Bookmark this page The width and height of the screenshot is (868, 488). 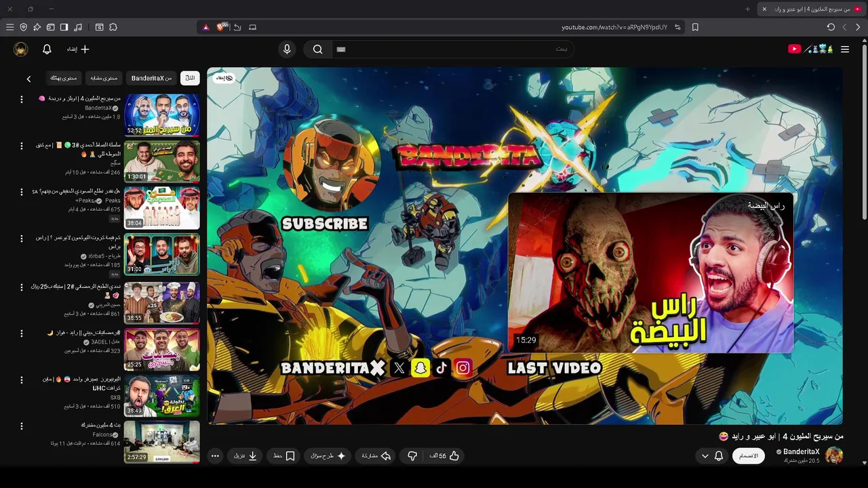point(695,27)
